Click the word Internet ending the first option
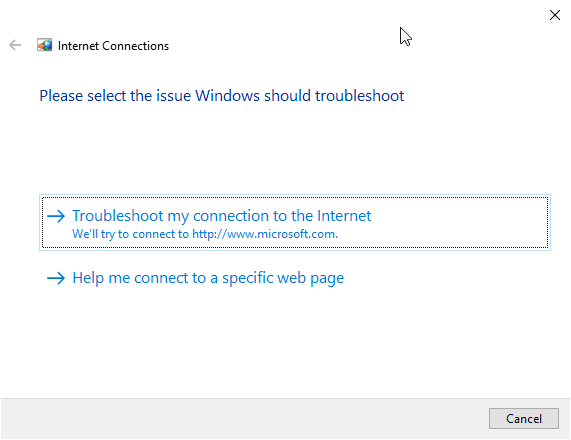Viewport: 571px width, 440px height. tap(344, 216)
